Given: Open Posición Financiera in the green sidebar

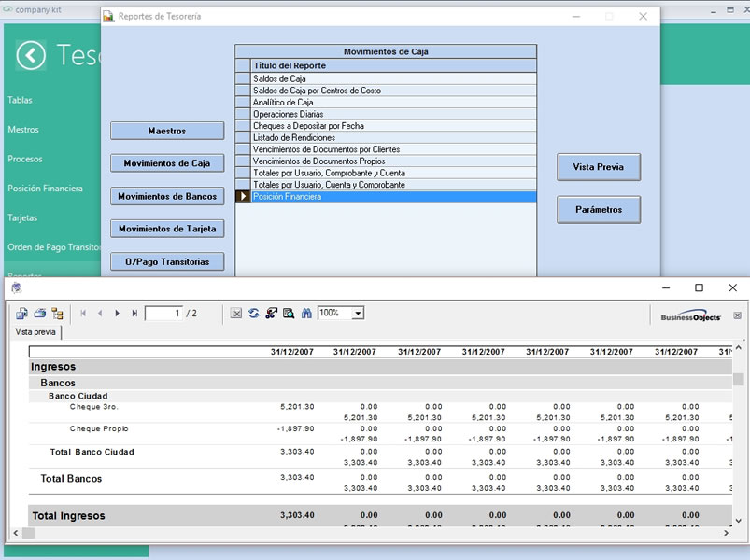Looking at the screenshot, I should coord(45,189).
